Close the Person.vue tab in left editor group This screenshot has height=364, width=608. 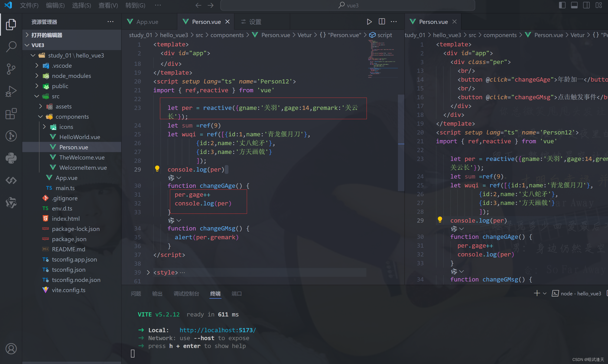click(227, 22)
